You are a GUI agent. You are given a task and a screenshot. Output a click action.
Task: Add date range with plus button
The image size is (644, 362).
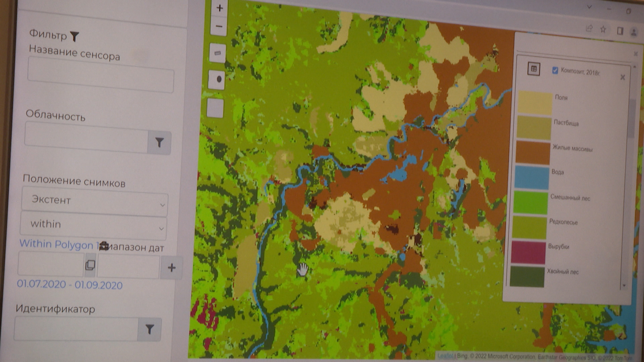(x=171, y=267)
